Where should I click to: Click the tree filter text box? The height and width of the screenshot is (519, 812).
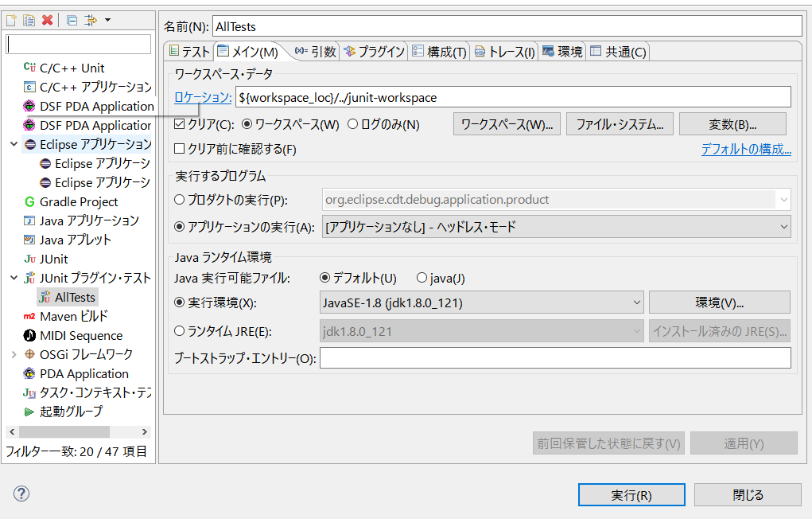pyautogui.click(x=79, y=45)
